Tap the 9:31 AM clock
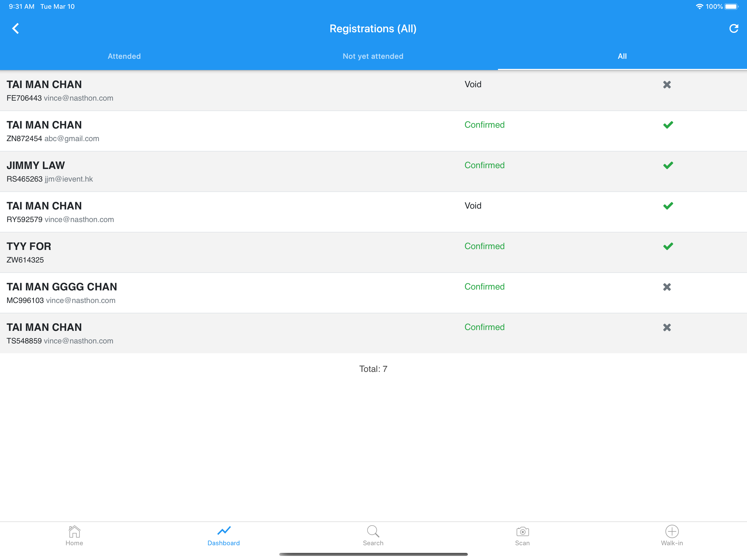 coord(22,6)
